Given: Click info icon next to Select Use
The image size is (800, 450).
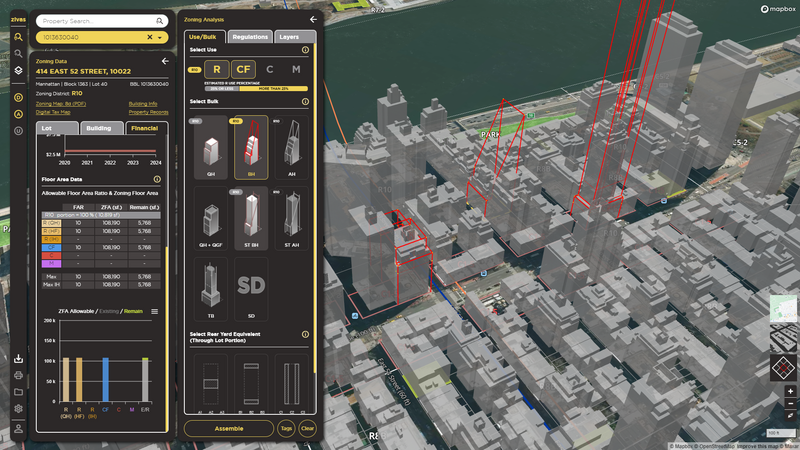Looking at the screenshot, I should click(305, 49).
